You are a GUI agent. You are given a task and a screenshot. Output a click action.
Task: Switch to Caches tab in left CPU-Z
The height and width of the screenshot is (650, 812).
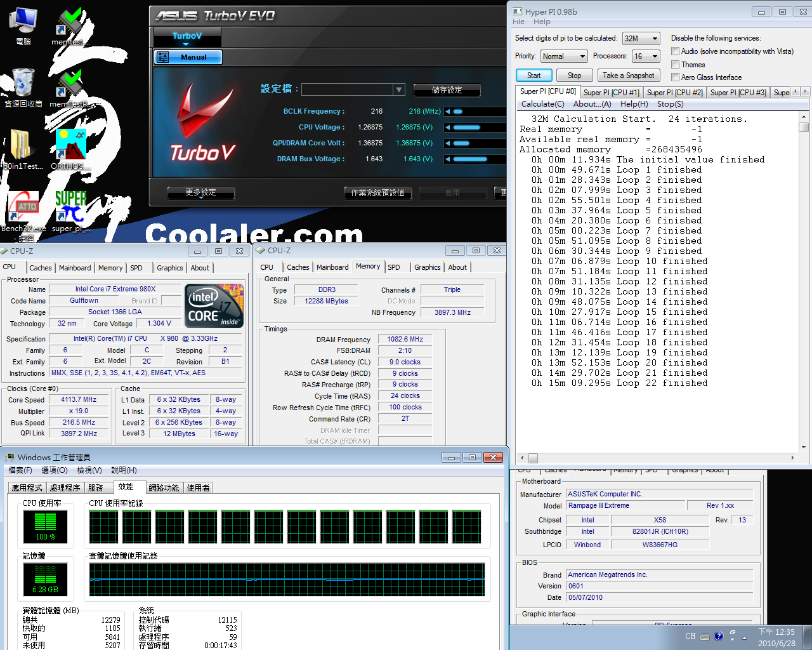41,268
